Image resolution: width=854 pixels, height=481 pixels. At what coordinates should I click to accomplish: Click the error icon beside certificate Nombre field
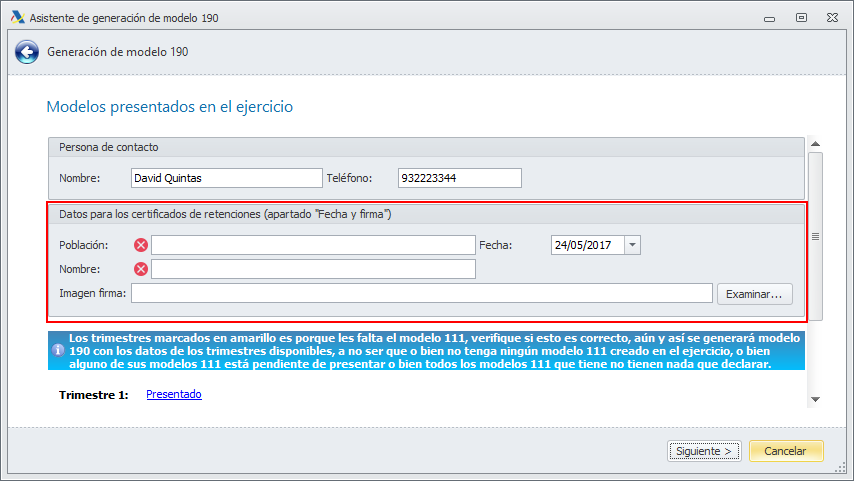[141, 269]
